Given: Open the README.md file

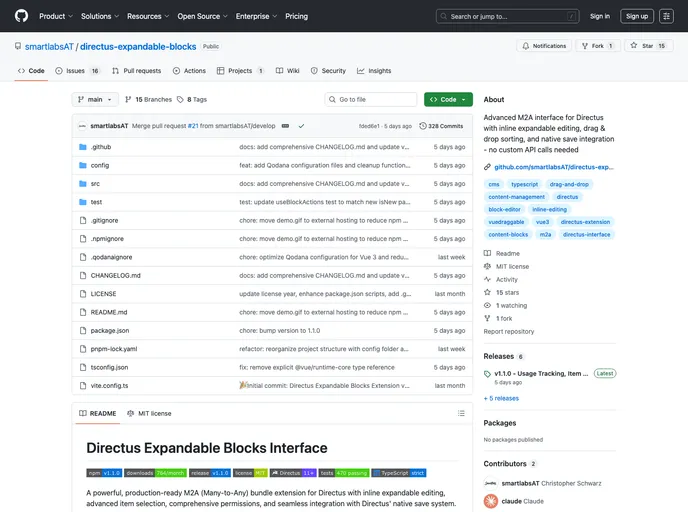Looking at the screenshot, I should coord(109,312).
